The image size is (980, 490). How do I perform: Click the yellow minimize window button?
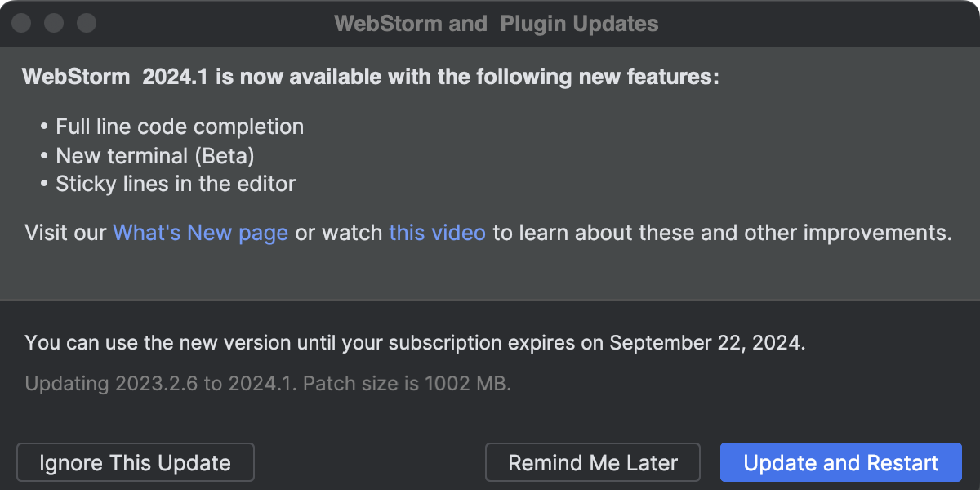[x=54, y=24]
